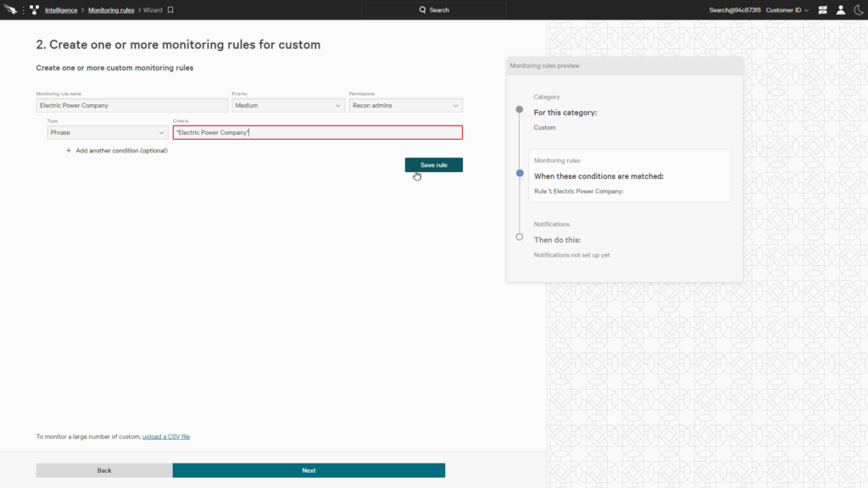Go to Monitoring rules breadcrumb
Image resolution: width=868 pixels, height=488 pixels.
(111, 10)
